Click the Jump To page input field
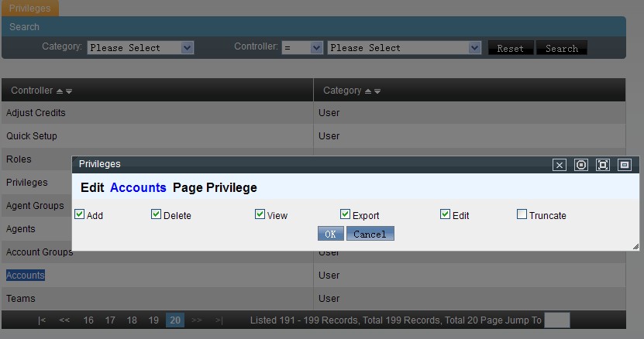This screenshot has width=644, height=339. tap(556, 320)
